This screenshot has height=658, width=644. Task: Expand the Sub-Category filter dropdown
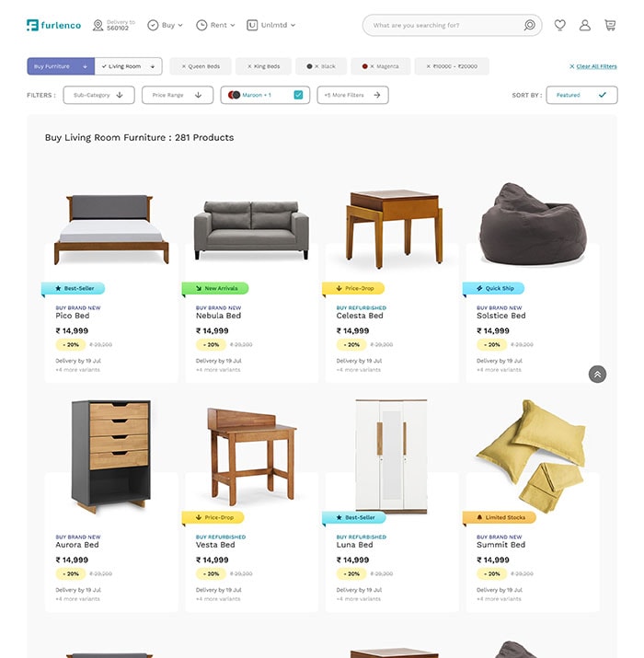pos(99,96)
